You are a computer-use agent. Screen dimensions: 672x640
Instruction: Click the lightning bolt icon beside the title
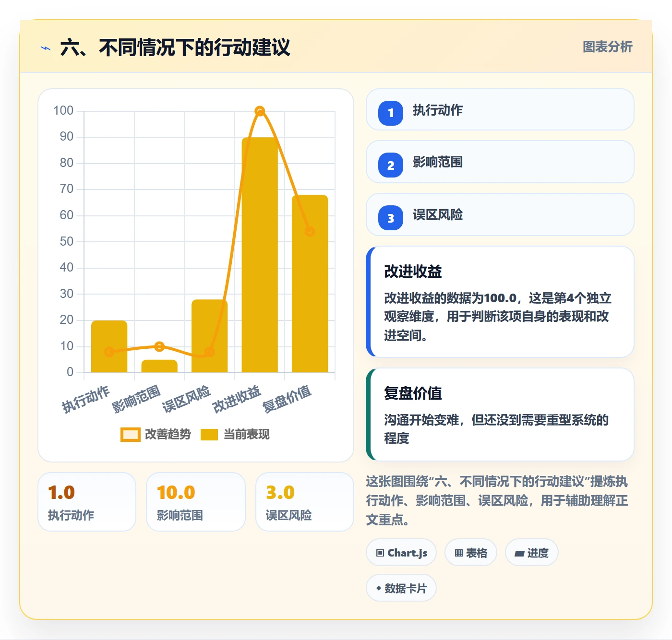pyautogui.click(x=46, y=48)
